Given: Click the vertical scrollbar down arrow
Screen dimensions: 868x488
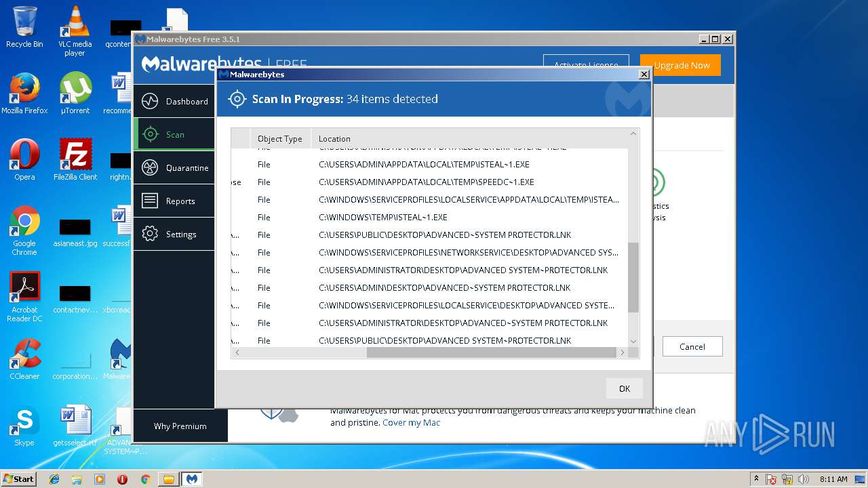Looking at the screenshot, I should [x=633, y=342].
